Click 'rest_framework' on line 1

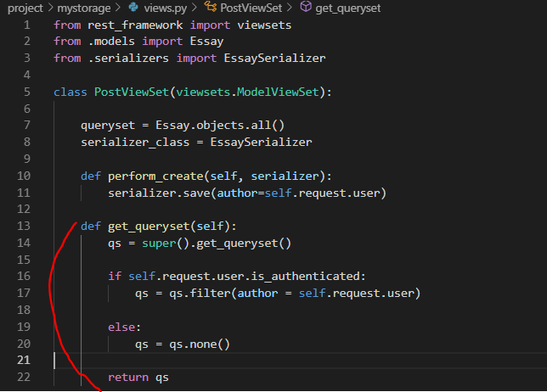tap(135, 25)
